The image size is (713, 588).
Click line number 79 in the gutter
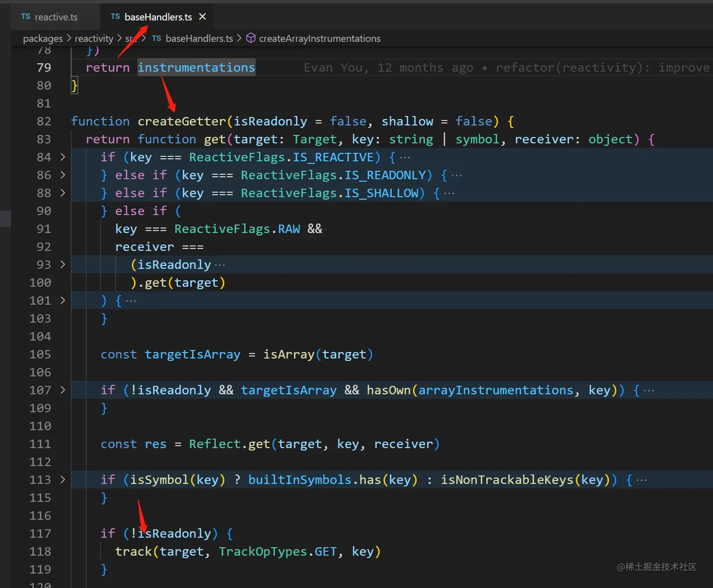(x=44, y=67)
